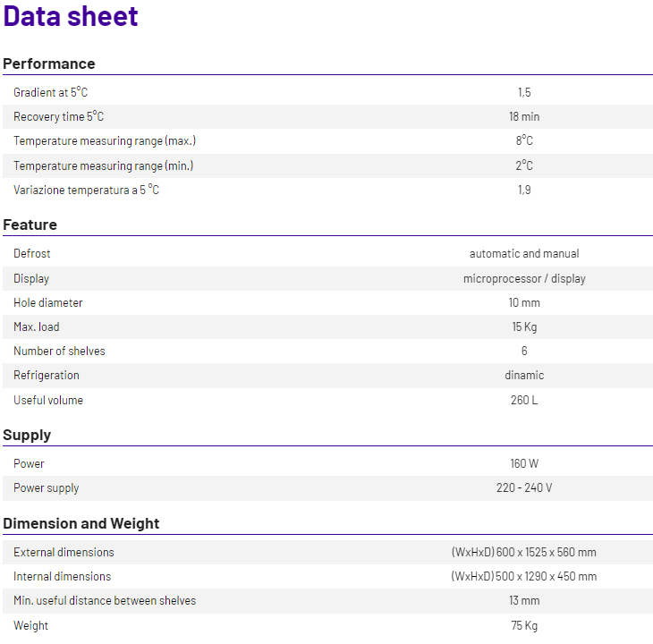
Task: Select the Dimension and Weight header
Action: pyautogui.click(x=81, y=523)
